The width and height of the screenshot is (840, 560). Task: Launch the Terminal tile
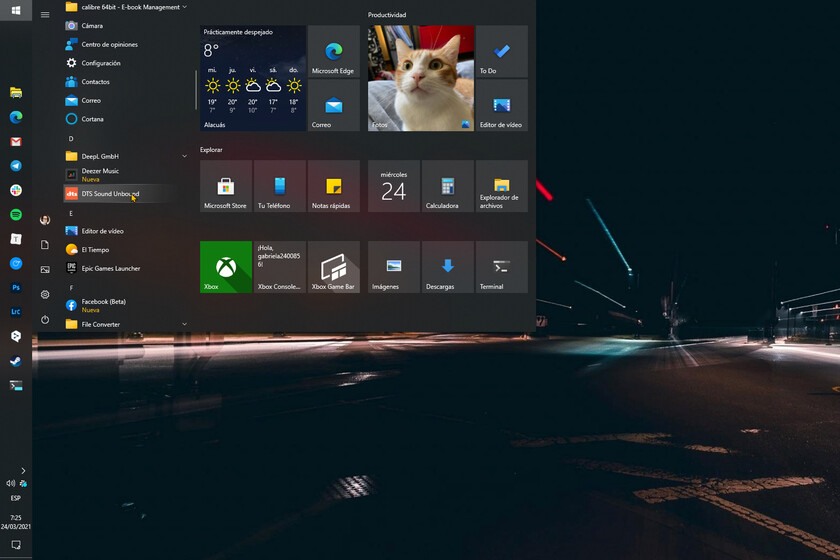pos(501,267)
